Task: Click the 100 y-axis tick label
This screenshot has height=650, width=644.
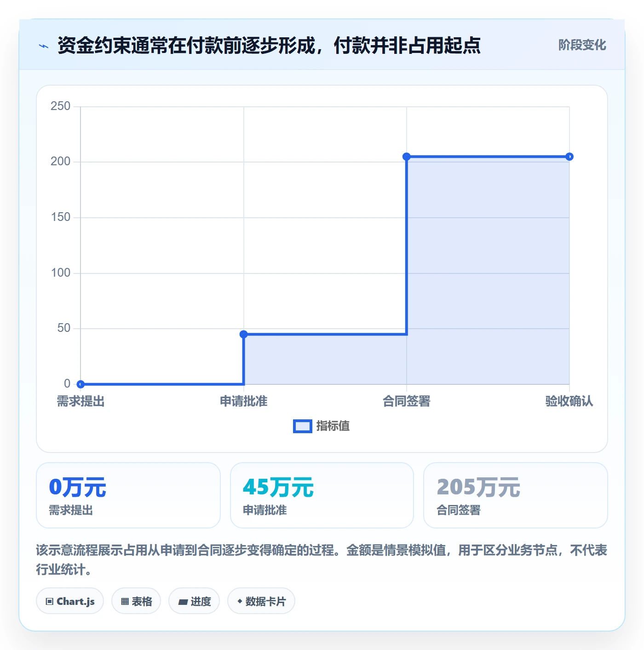Action: coord(61,273)
